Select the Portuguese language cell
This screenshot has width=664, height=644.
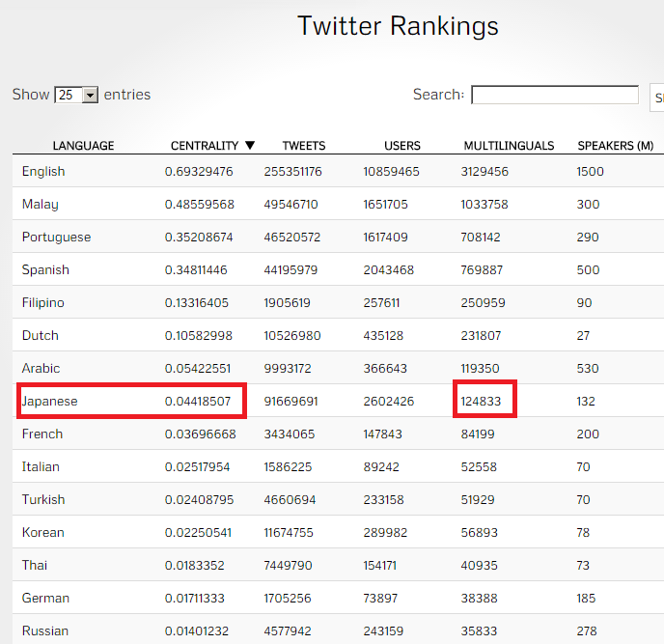(x=56, y=237)
